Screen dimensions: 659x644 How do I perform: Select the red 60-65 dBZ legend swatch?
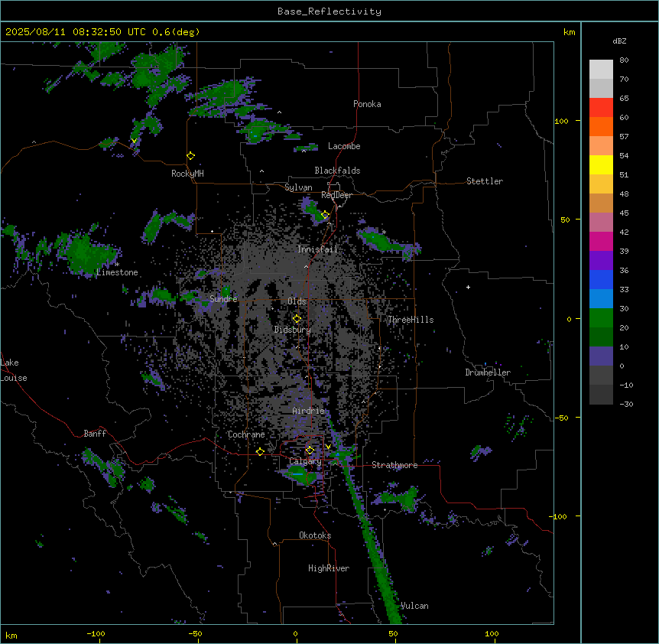click(601, 108)
